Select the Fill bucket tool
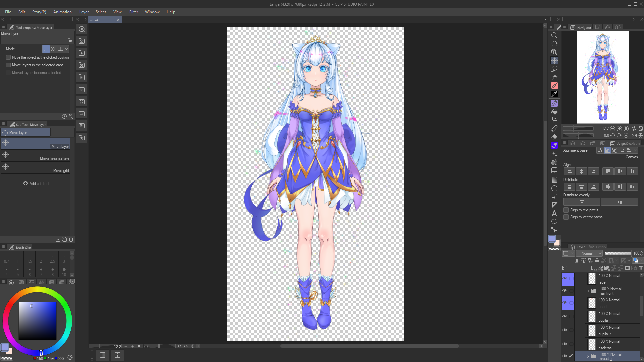The image size is (644, 362). (554, 112)
